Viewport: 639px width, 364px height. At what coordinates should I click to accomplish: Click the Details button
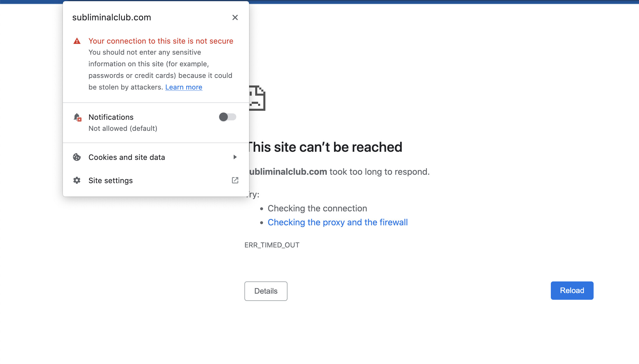coord(266,291)
